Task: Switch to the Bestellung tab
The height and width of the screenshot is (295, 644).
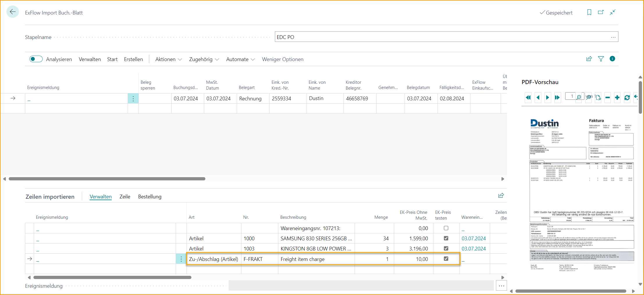Action: 150,197
